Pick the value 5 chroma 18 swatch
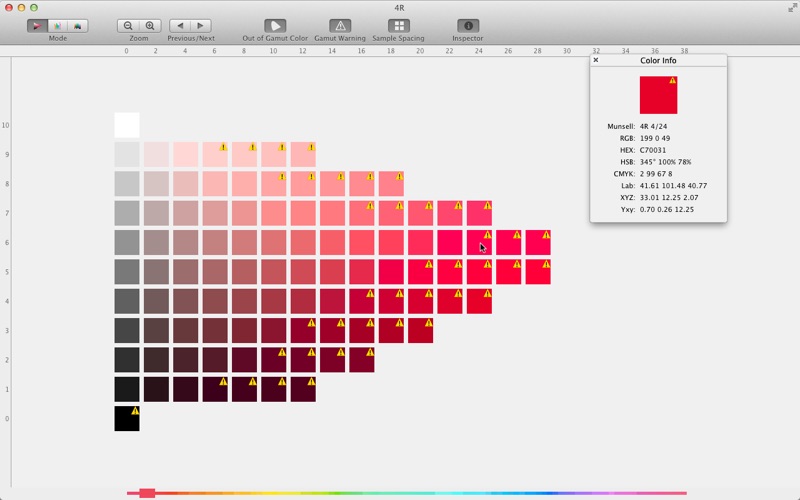Screen dimensions: 800x500 (391, 272)
